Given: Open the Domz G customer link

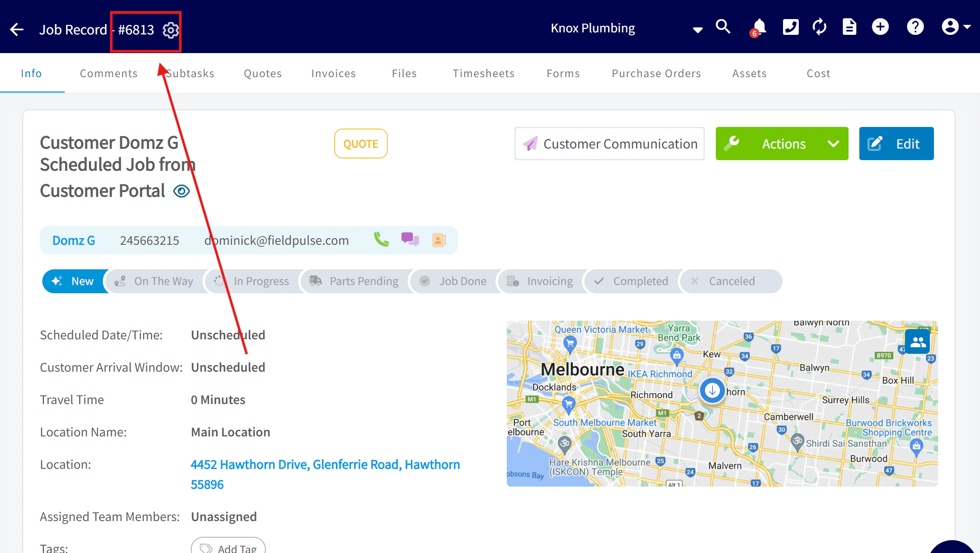Looking at the screenshot, I should point(74,241).
